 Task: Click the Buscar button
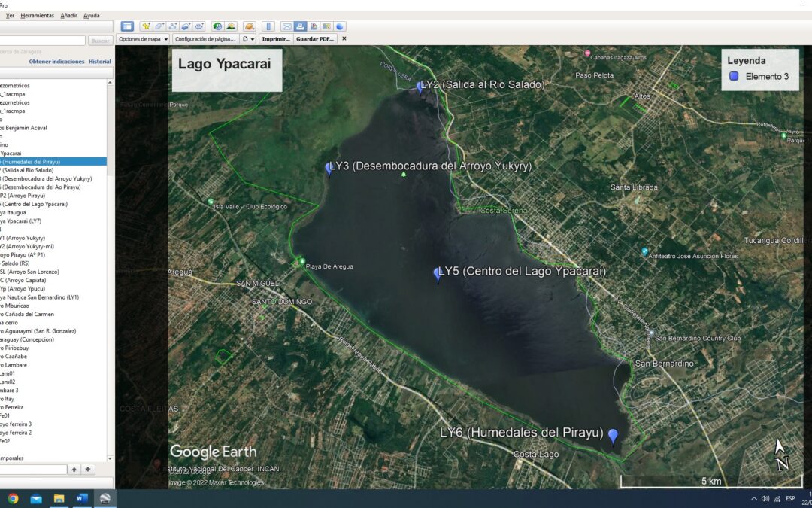pos(101,41)
